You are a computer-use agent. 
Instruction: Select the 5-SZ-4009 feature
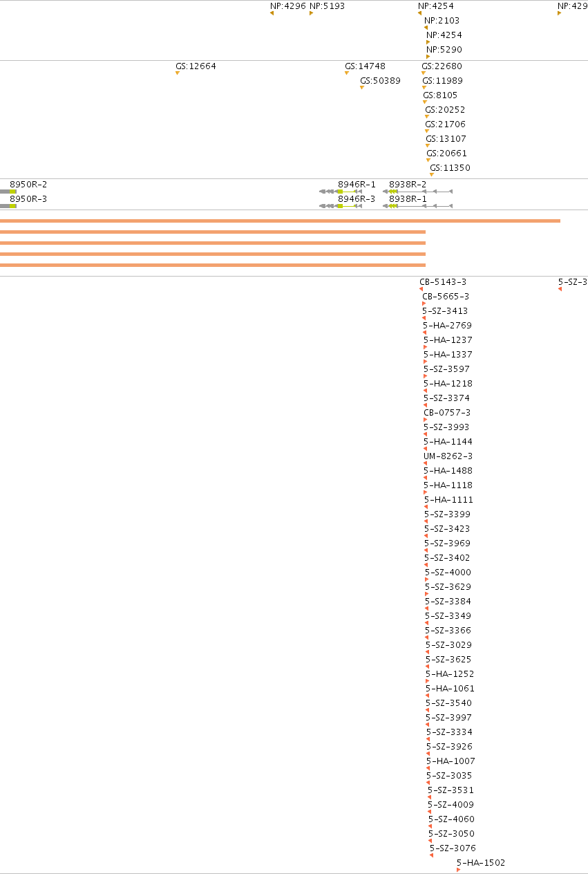click(451, 805)
